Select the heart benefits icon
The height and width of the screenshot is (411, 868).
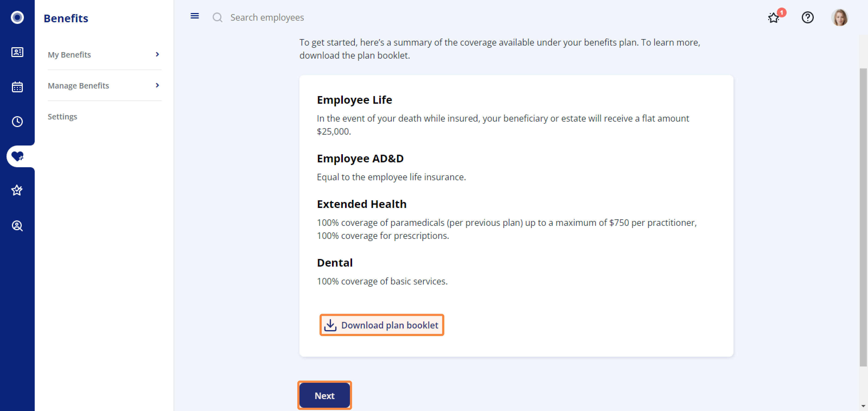(17, 156)
